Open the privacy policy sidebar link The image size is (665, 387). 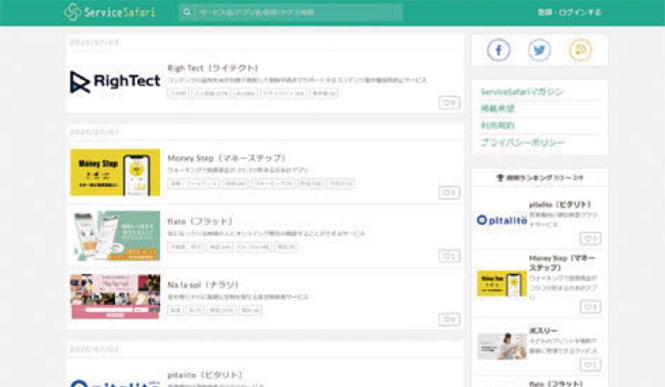tap(522, 142)
